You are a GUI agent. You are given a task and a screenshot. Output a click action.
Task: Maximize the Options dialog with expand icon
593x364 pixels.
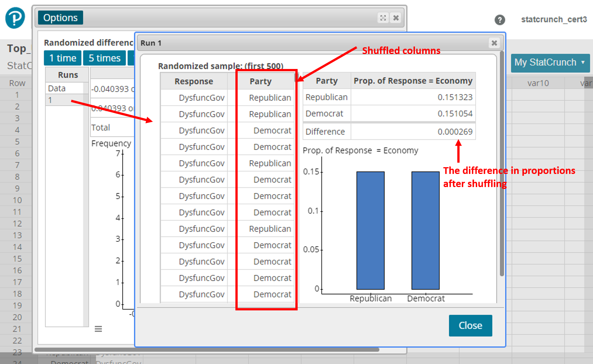click(x=383, y=18)
